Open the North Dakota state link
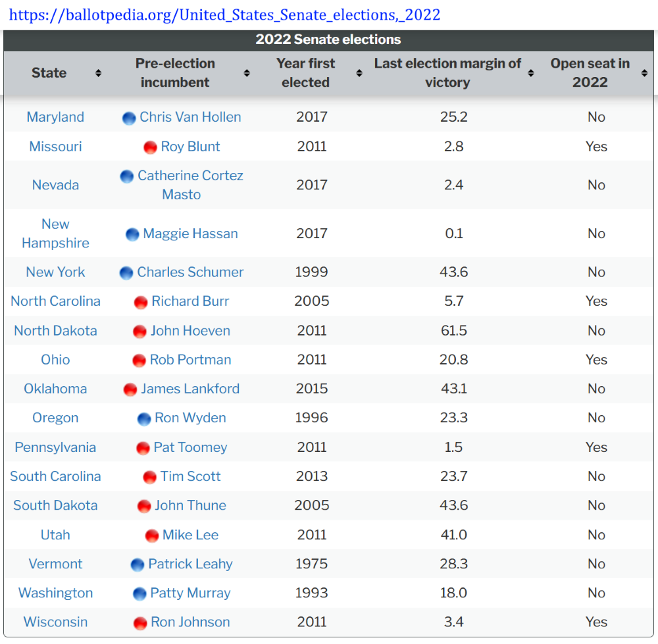Screen dimensions: 658x644 click(55, 331)
